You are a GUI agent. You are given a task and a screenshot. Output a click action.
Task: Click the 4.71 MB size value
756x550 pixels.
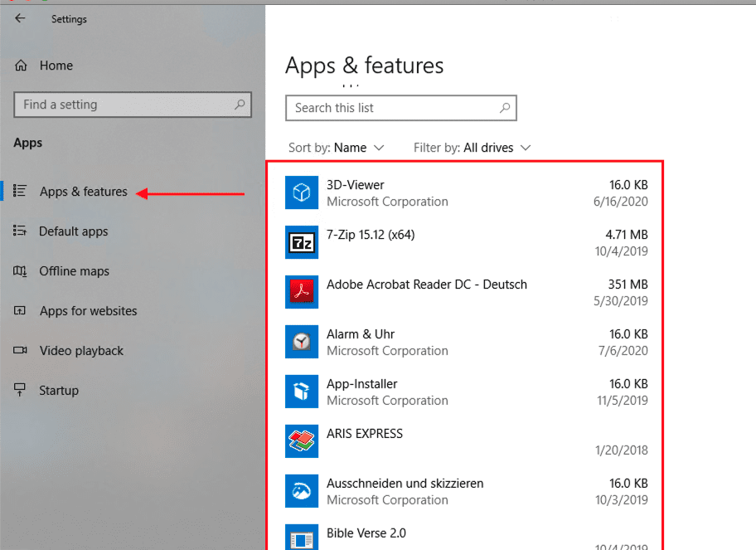coord(627,235)
